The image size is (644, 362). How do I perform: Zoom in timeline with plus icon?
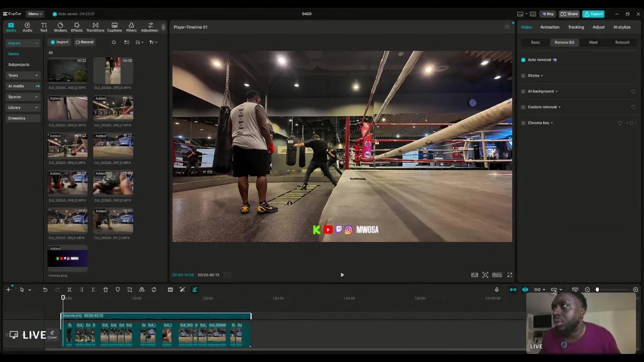pyautogui.click(x=635, y=290)
